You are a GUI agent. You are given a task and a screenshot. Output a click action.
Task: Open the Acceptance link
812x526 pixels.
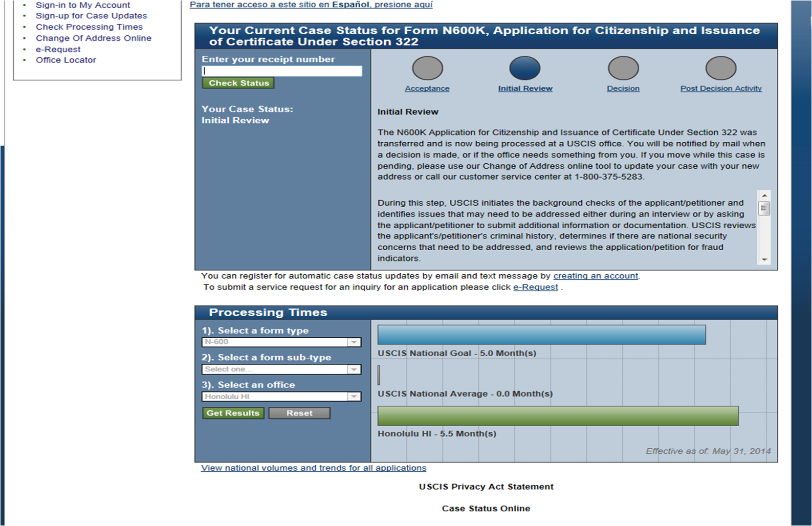427,89
